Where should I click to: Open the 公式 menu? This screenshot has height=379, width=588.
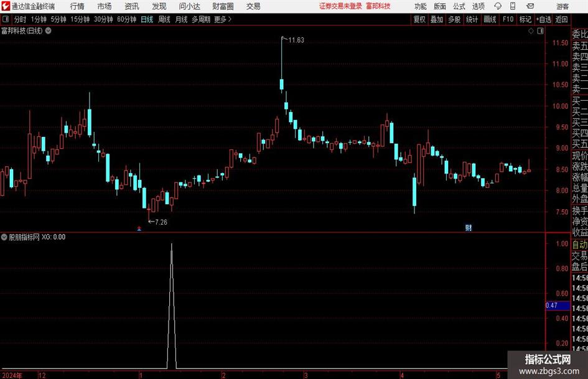click(x=459, y=6)
